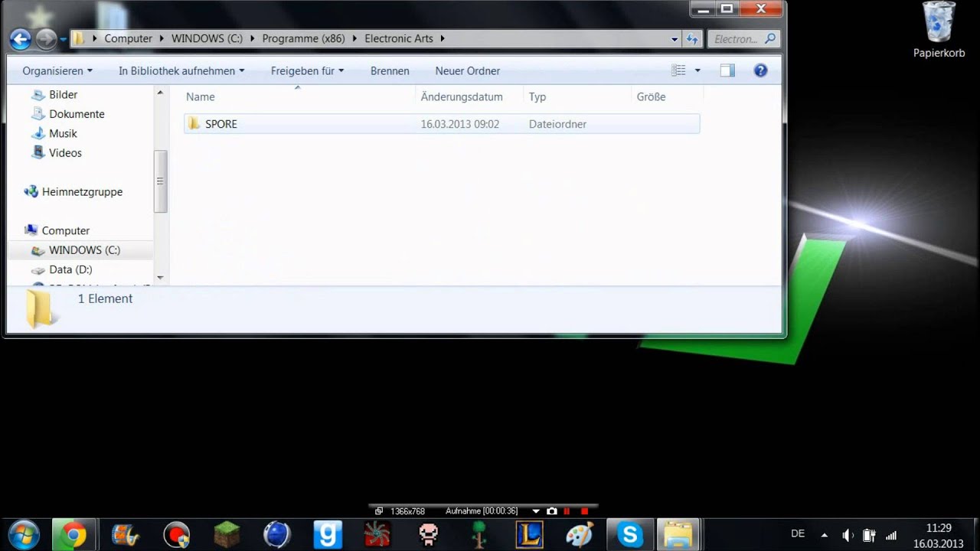Open recent locations dropdown beside forward arrow
This screenshot has width=980, height=551.
(63, 39)
